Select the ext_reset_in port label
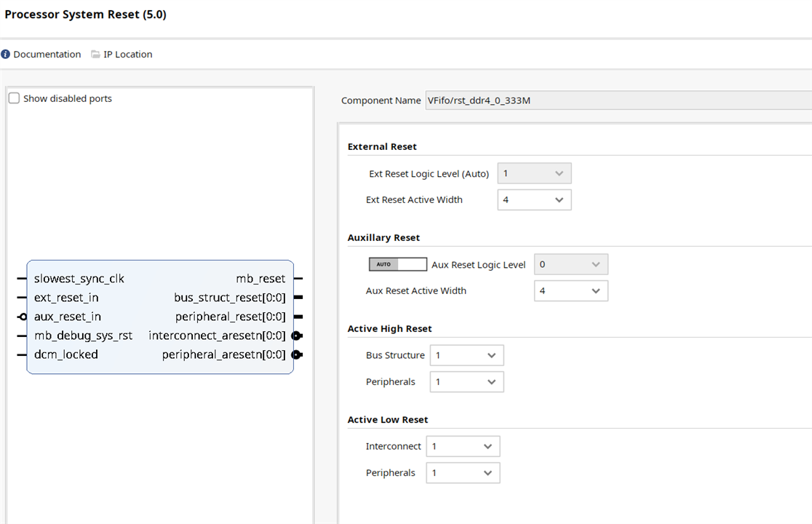812x524 pixels. coord(66,298)
